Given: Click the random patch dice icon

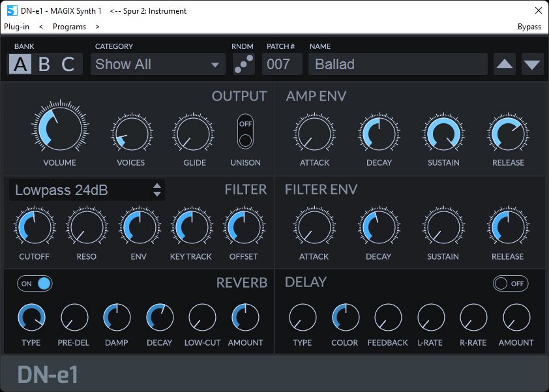Looking at the screenshot, I should 244,64.
